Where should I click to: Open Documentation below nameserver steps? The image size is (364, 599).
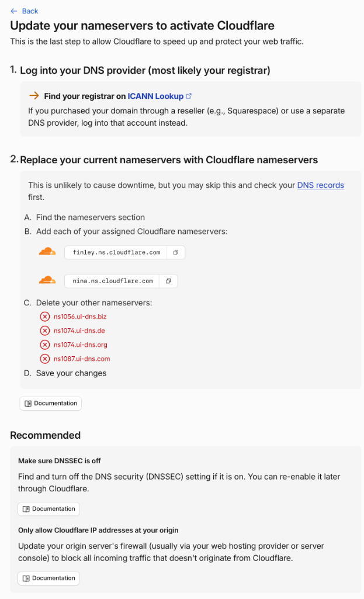coord(51,404)
